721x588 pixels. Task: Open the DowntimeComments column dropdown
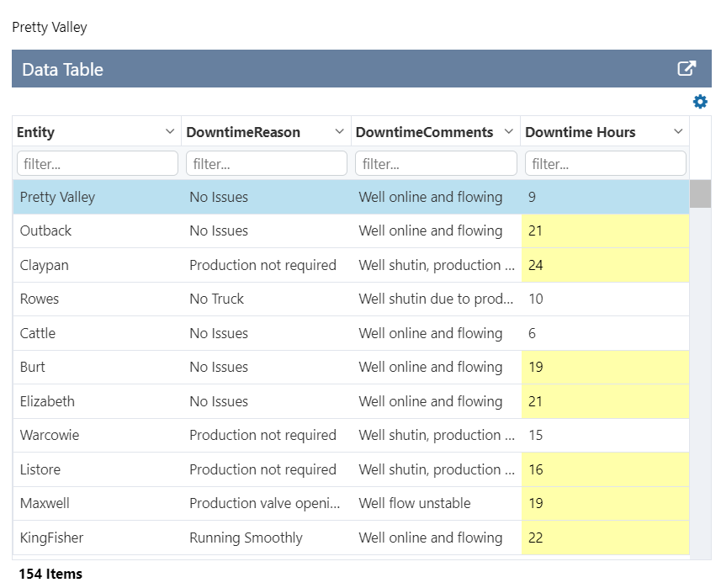tap(509, 131)
